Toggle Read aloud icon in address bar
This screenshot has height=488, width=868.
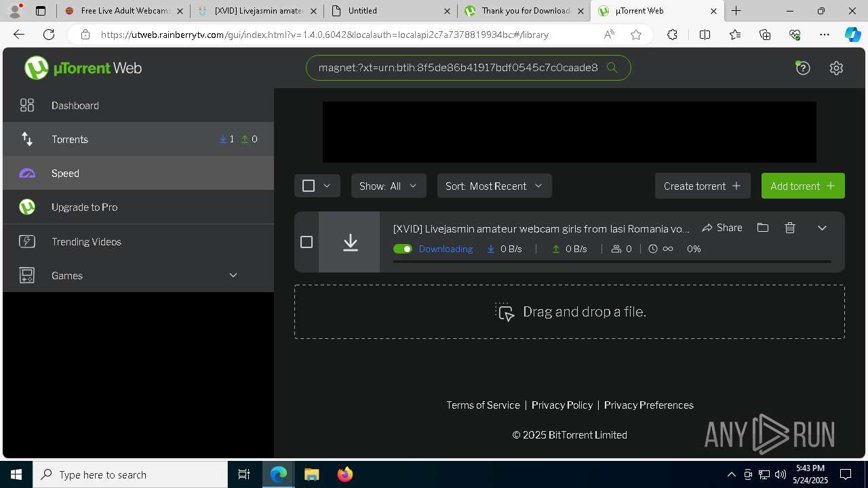pyautogui.click(x=609, y=35)
